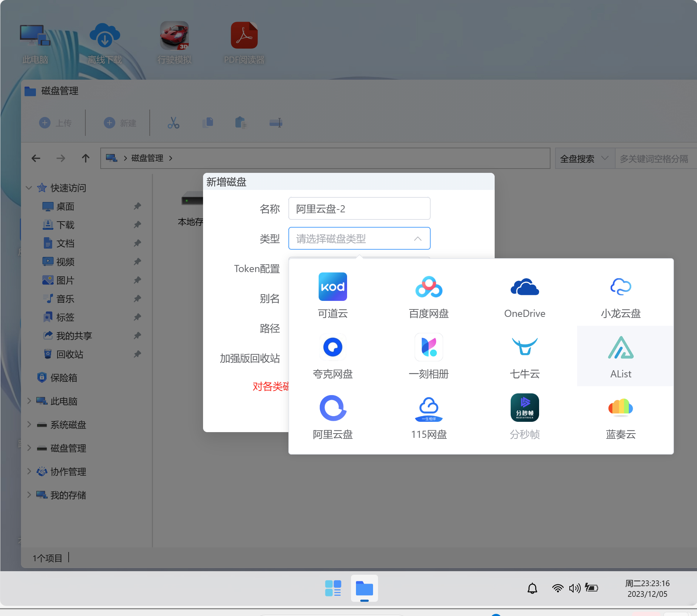Viewport: 697px width, 616px height.
Task: Open 此电脑 desktop icon
Action: [35, 43]
